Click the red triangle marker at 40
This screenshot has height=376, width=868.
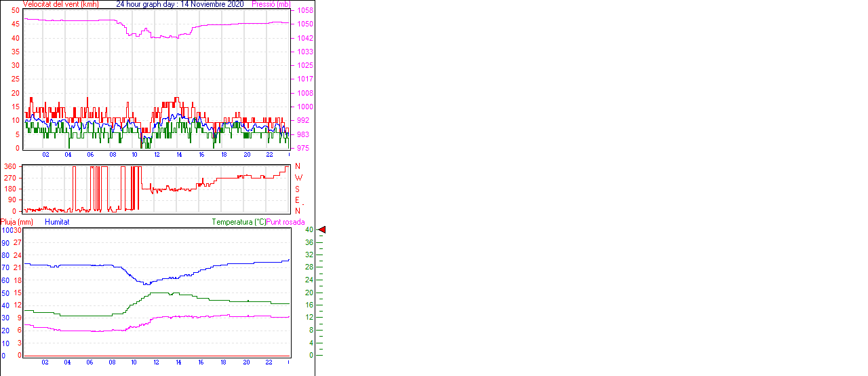tap(322, 230)
